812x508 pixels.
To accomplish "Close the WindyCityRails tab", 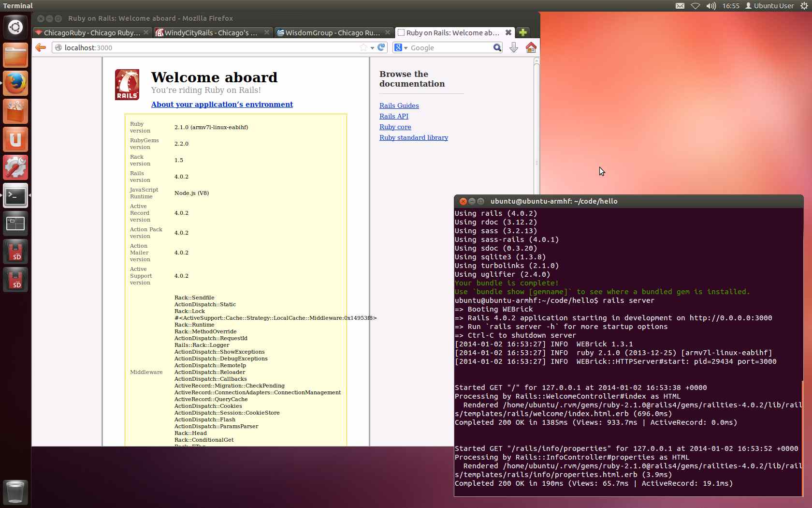I will [267, 32].
